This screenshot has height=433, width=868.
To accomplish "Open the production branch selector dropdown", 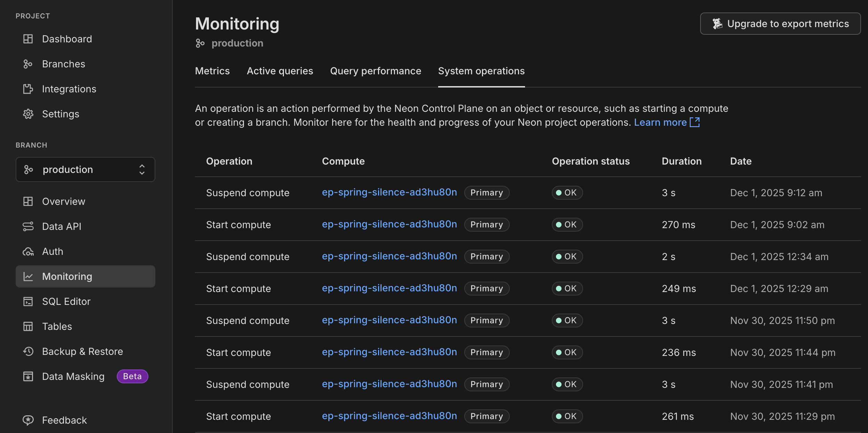I will [85, 169].
